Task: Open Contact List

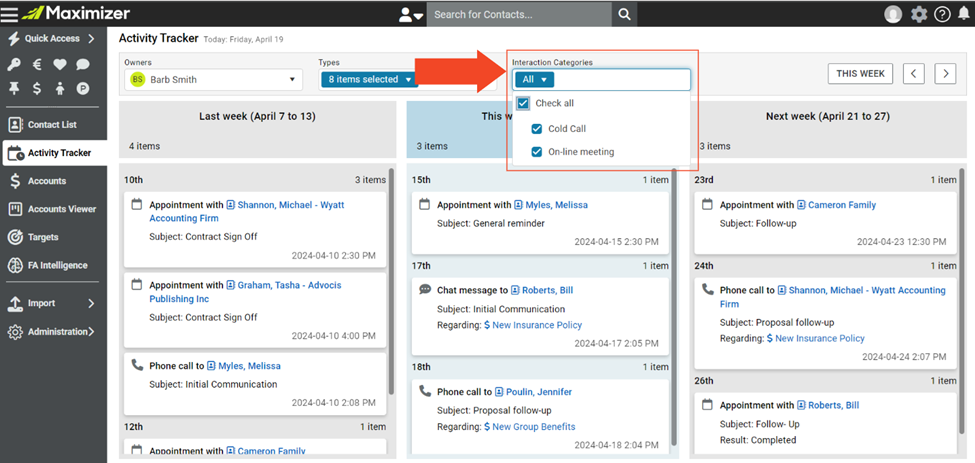Action: pyautogui.click(x=54, y=125)
